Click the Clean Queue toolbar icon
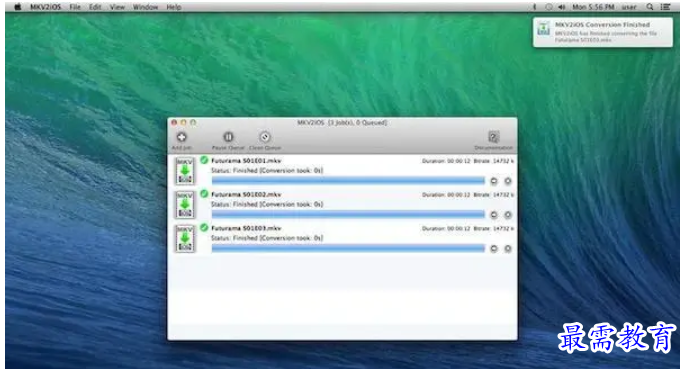 (265, 138)
